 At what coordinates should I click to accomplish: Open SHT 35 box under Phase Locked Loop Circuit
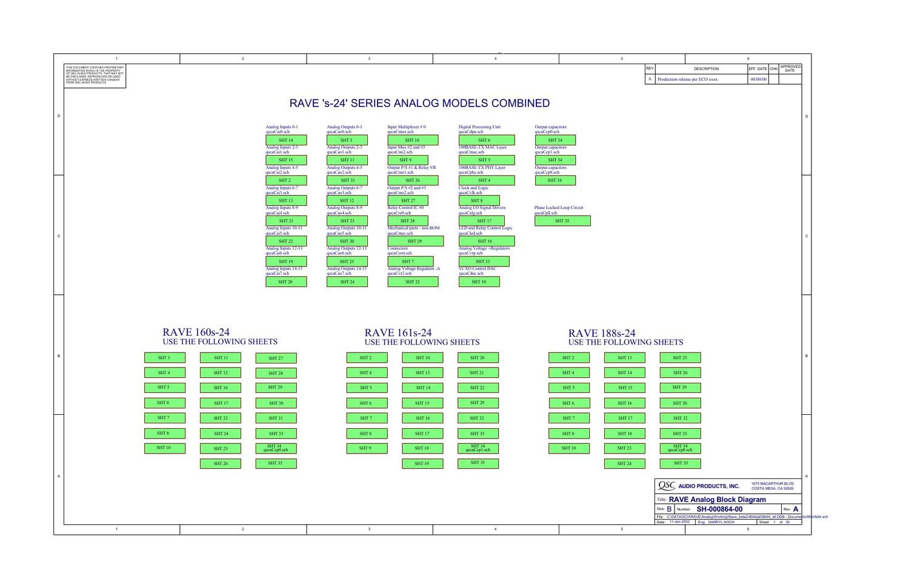pos(562,221)
